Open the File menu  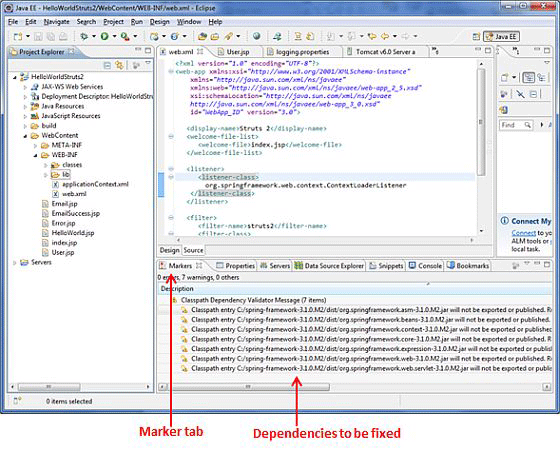pos(13,22)
